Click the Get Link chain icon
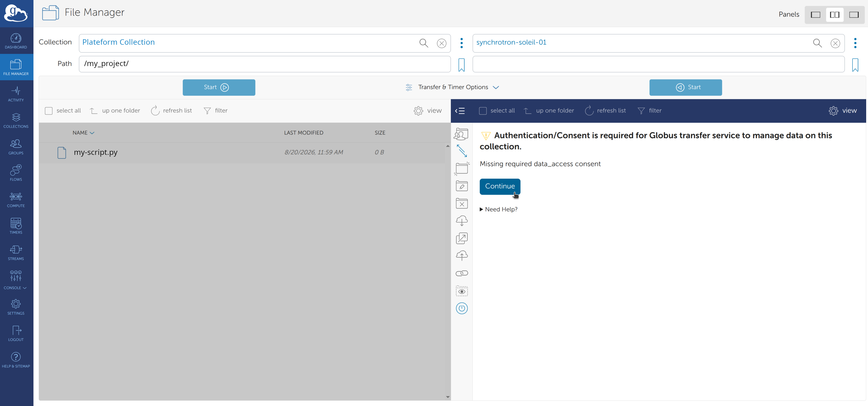Image resolution: width=868 pixels, height=406 pixels. click(x=462, y=273)
